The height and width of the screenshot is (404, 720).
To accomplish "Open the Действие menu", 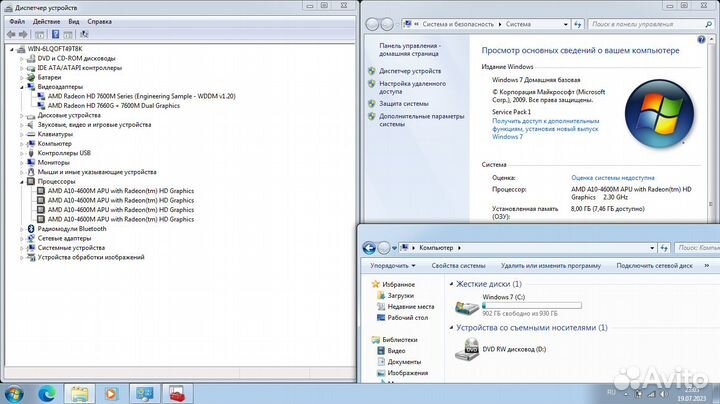I will (x=46, y=22).
